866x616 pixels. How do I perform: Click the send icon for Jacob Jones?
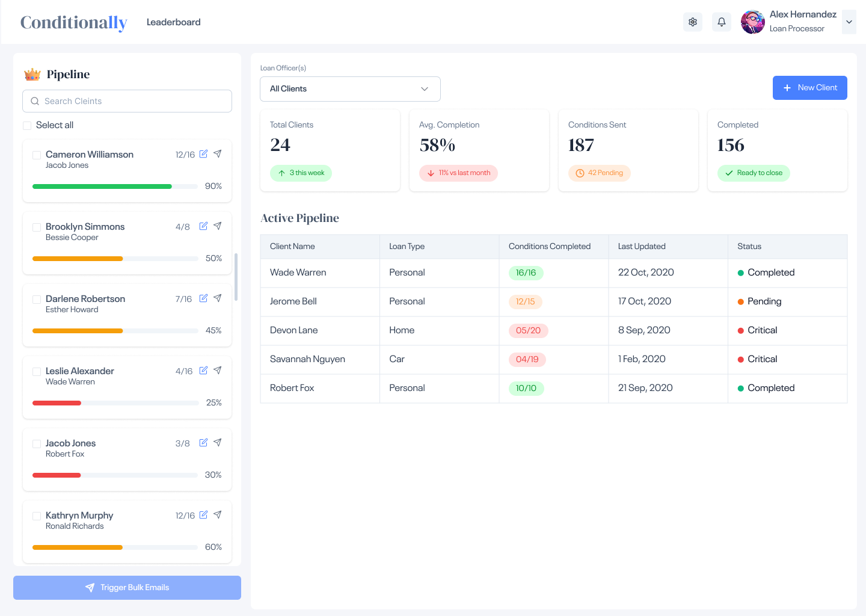click(218, 442)
